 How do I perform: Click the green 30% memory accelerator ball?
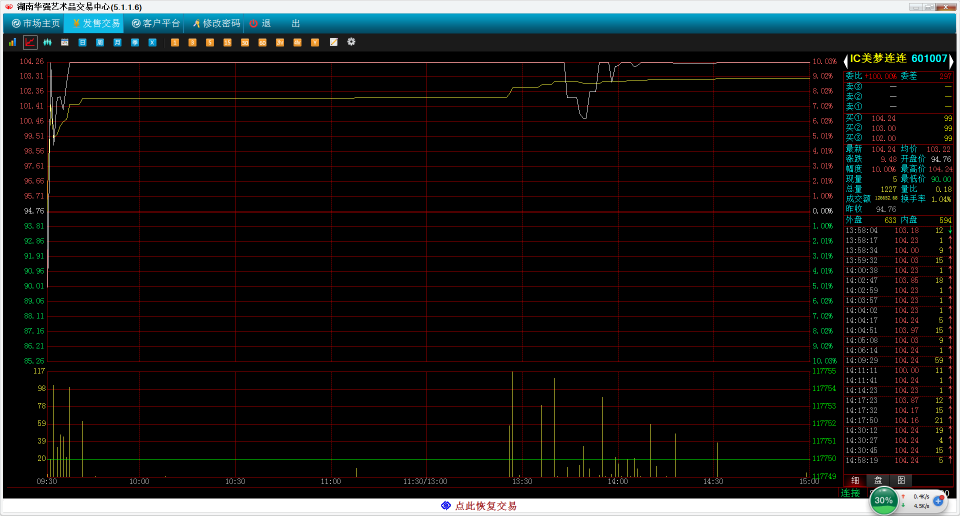click(x=883, y=499)
